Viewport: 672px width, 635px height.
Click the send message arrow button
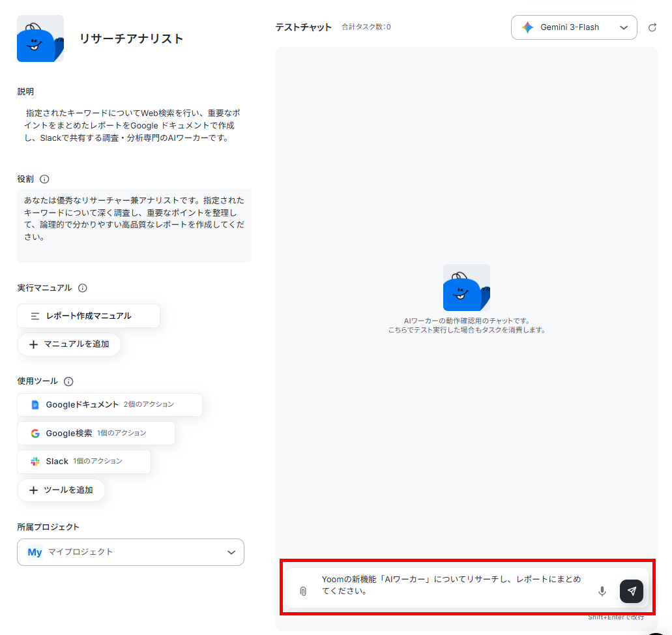pyautogui.click(x=632, y=591)
